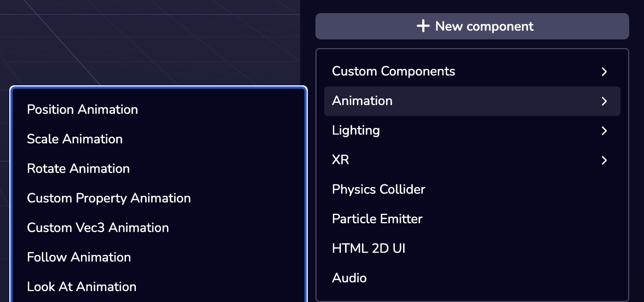This screenshot has width=644, height=302.
Task: Select HTML 2D UI component
Action: click(369, 248)
